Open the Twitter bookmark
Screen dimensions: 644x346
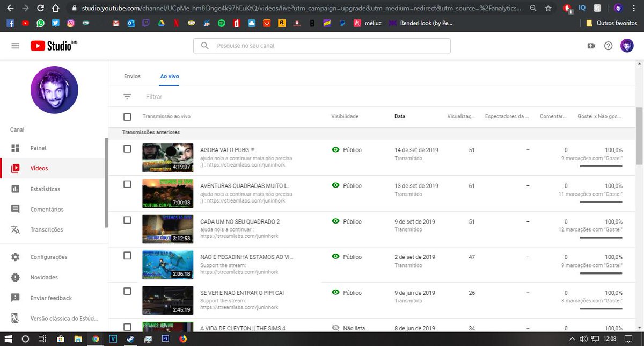(56, 24)
